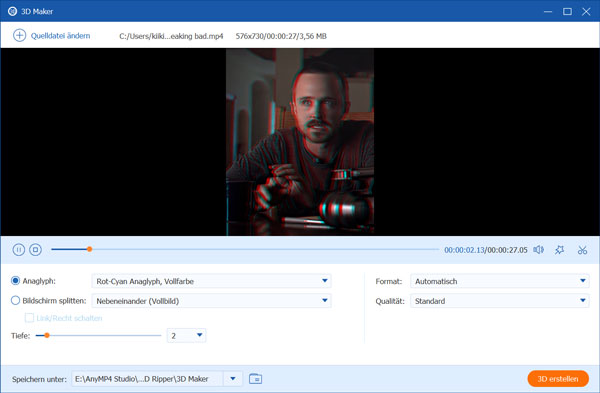Click the Speichern unter path field
Image resolution: width=600 pixels, height=393 pixels.
click(x=147, y=379)
